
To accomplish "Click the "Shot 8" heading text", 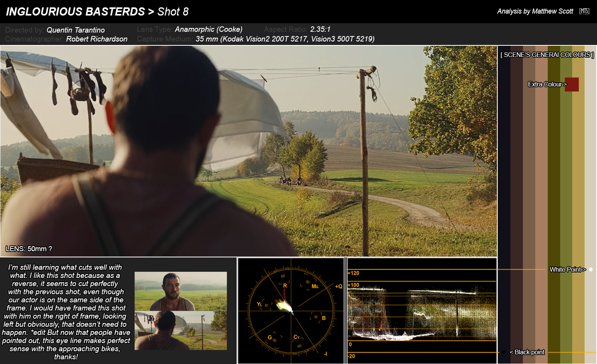I will [173, 12].
